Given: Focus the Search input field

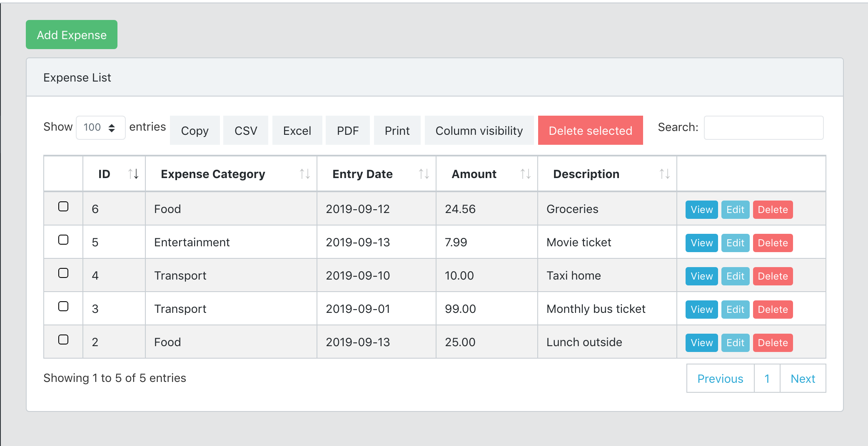Looking at the screenshot, I should tap(763, 128).
